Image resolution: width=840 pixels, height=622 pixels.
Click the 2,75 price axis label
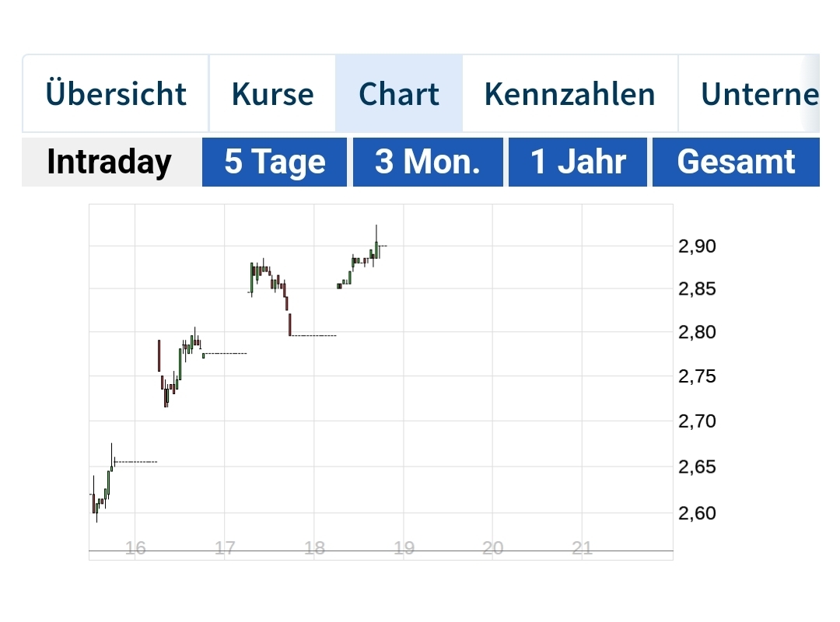click(x=697, y=377)
